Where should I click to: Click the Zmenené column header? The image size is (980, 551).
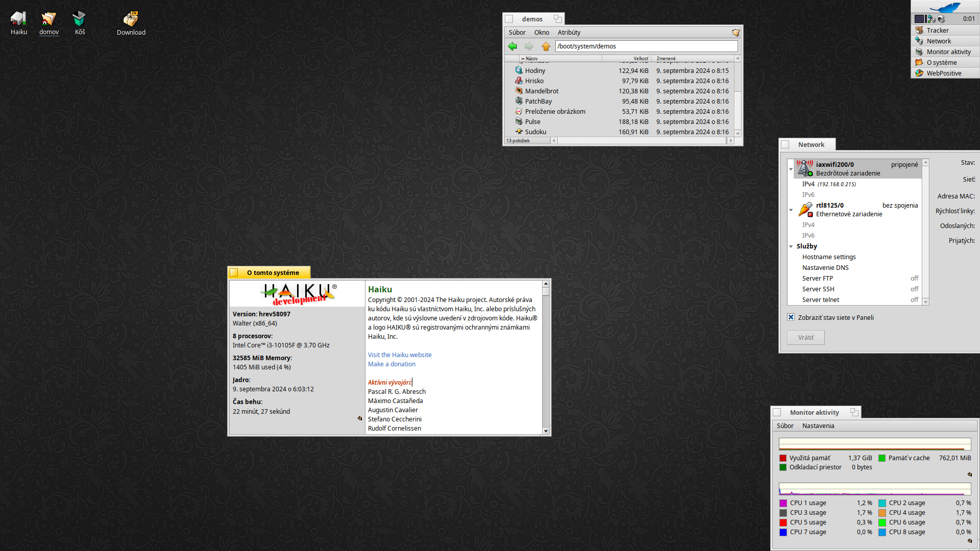coord(693,59)
